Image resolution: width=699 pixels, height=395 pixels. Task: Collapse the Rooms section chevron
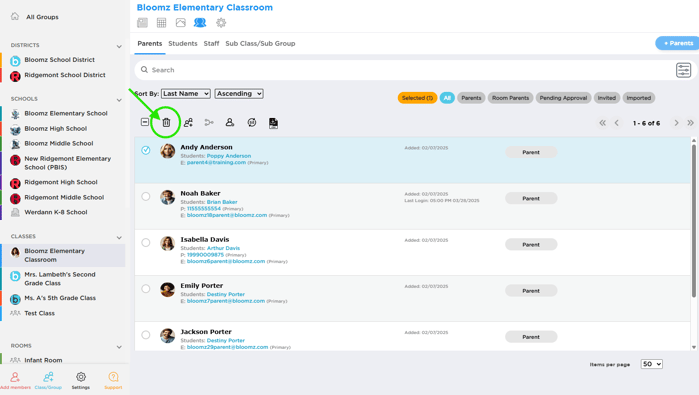click(x=119, y=347)
